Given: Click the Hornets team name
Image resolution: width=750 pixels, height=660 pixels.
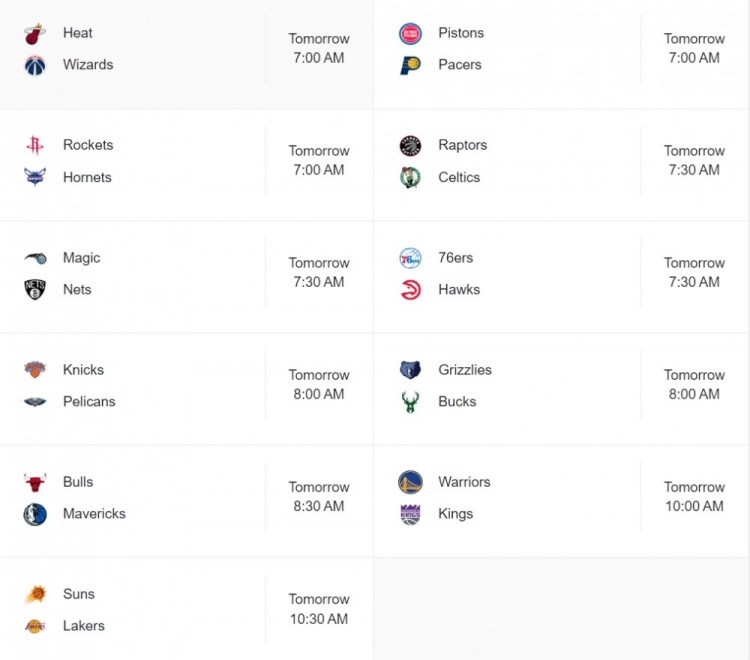Looking at the screenshot, I should tap(87, 177).
